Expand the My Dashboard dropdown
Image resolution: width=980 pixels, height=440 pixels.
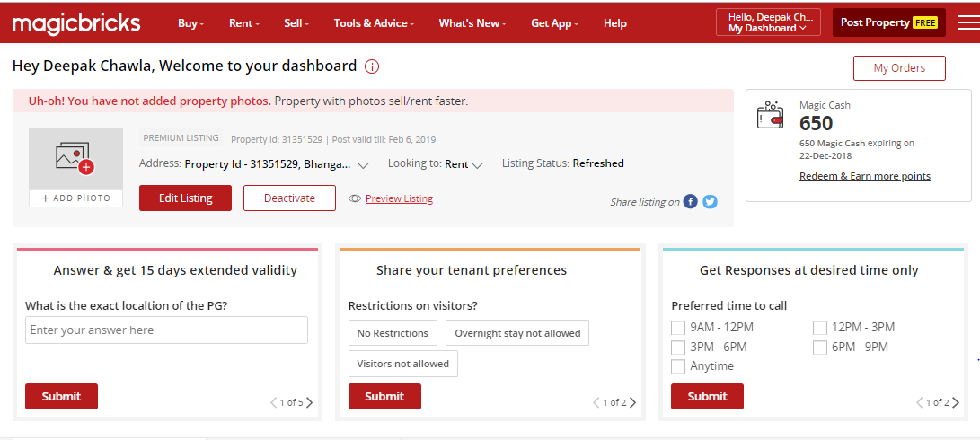[767, 28]
